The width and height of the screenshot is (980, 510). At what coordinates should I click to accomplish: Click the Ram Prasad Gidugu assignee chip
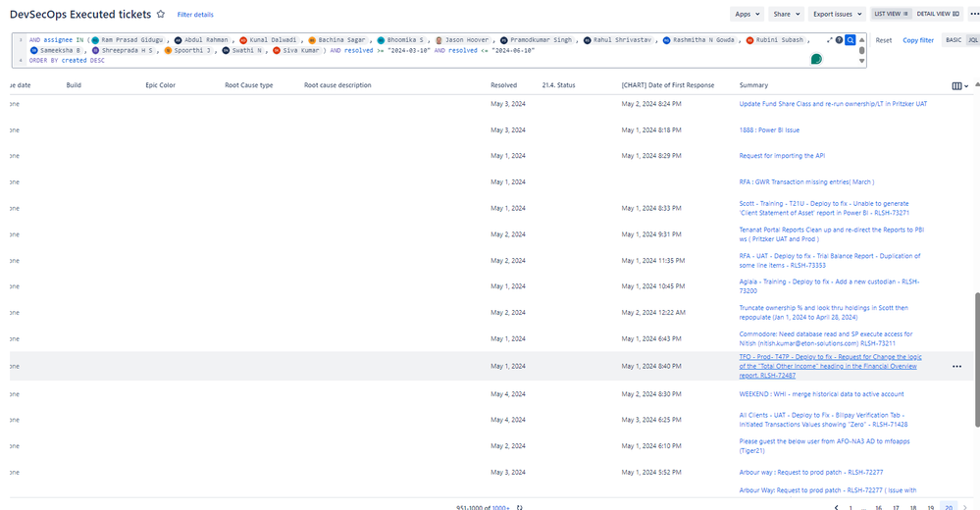(x=127, y=40)
